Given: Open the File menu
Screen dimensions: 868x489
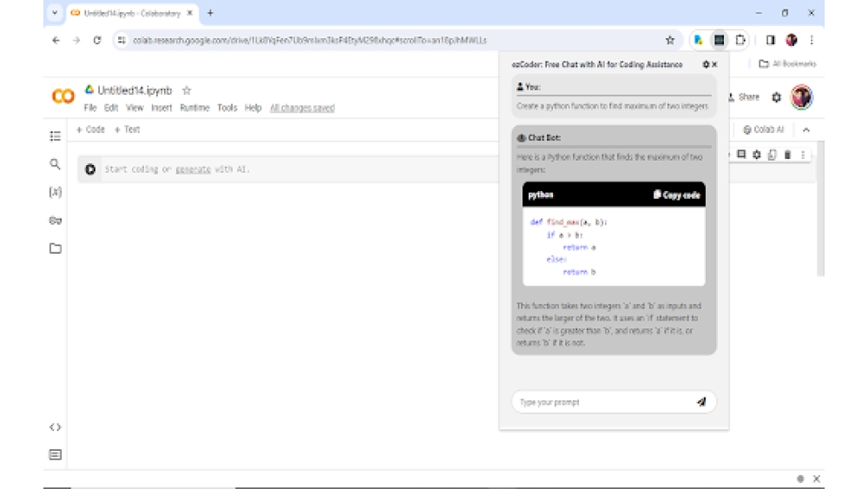Looking at the screenshot, I should (90, 108).
